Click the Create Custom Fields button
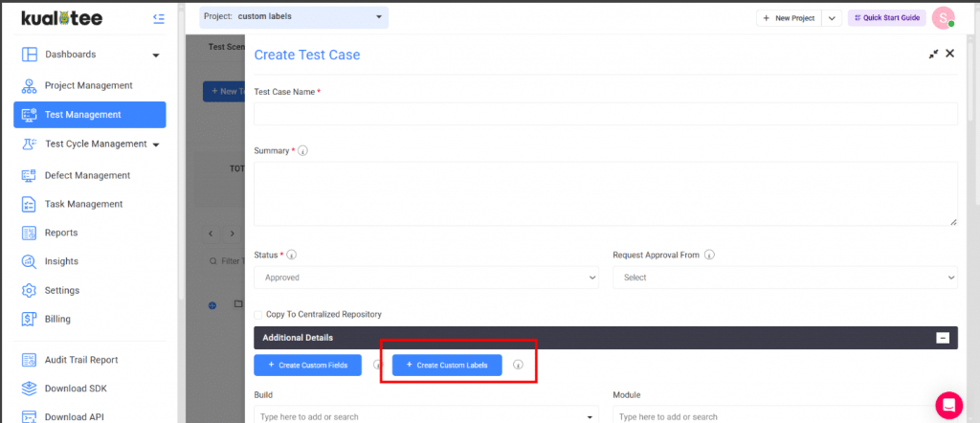 (307, 365)
